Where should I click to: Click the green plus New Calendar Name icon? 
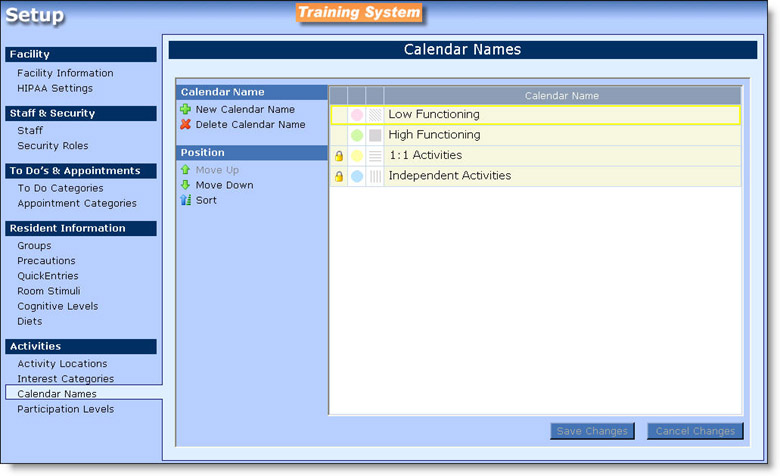[186, 109]
